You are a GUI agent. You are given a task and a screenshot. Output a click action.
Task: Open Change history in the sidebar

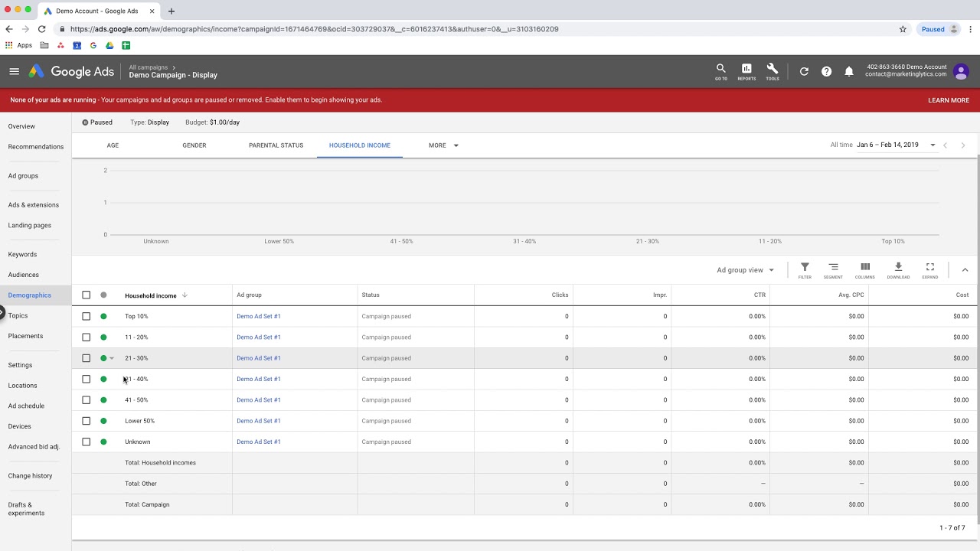point(30,476)
